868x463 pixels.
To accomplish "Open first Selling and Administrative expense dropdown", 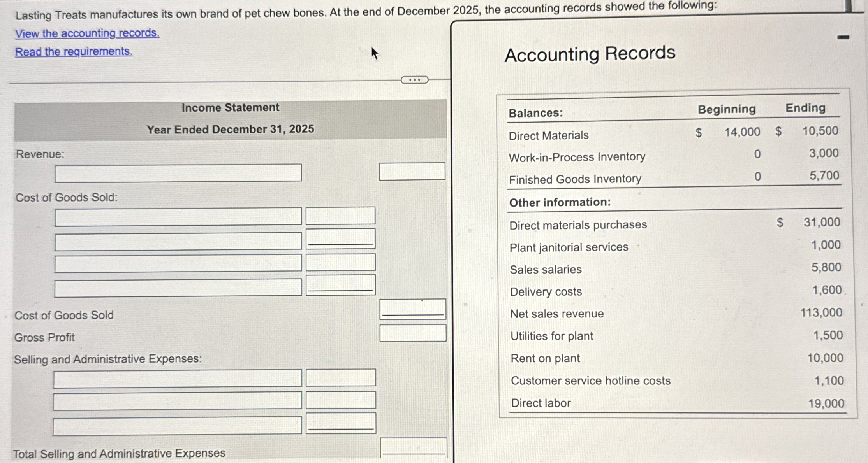I will pos(178,379).
